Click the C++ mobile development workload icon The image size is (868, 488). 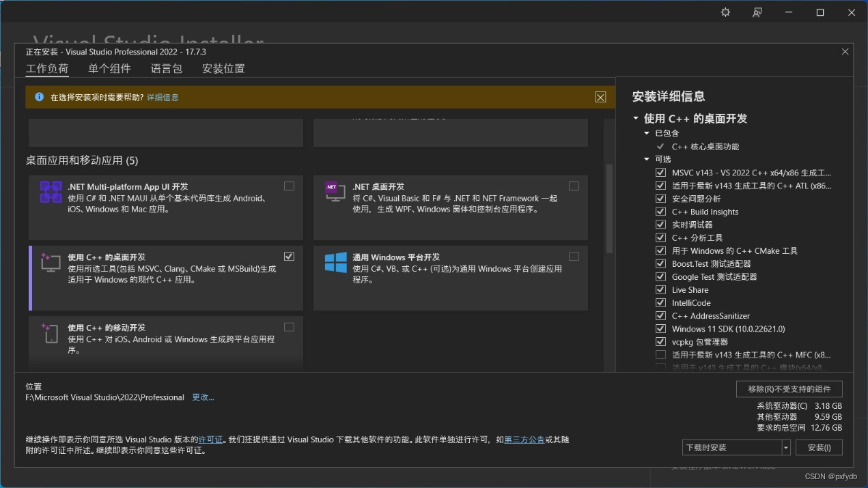[51, 333]
